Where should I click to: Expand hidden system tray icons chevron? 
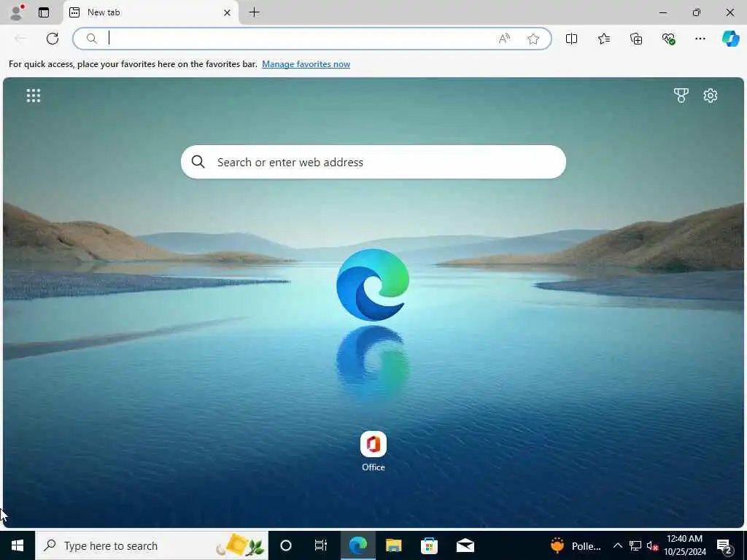tap(617, 545)
